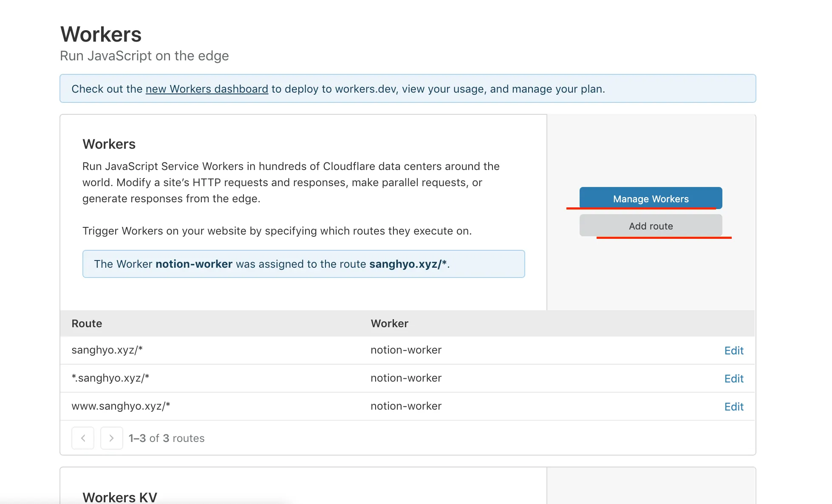Click the Workers card section heading

pyautogui.click(x=109, y=144)
